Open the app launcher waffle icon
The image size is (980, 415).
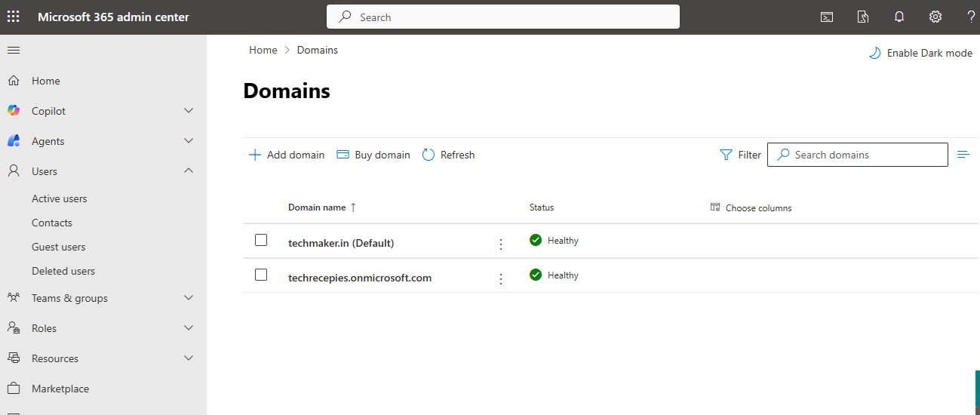pyautogui.click(x=14, y=17)
